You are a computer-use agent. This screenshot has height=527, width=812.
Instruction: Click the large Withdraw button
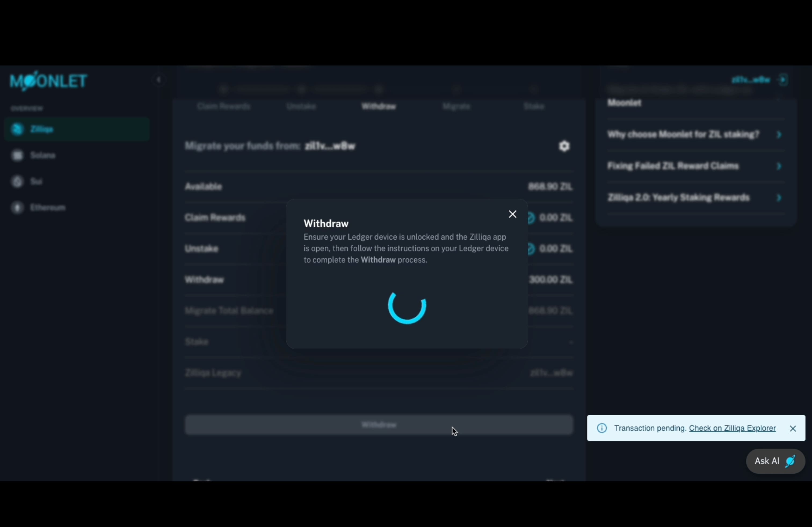[x=379, y=425]
